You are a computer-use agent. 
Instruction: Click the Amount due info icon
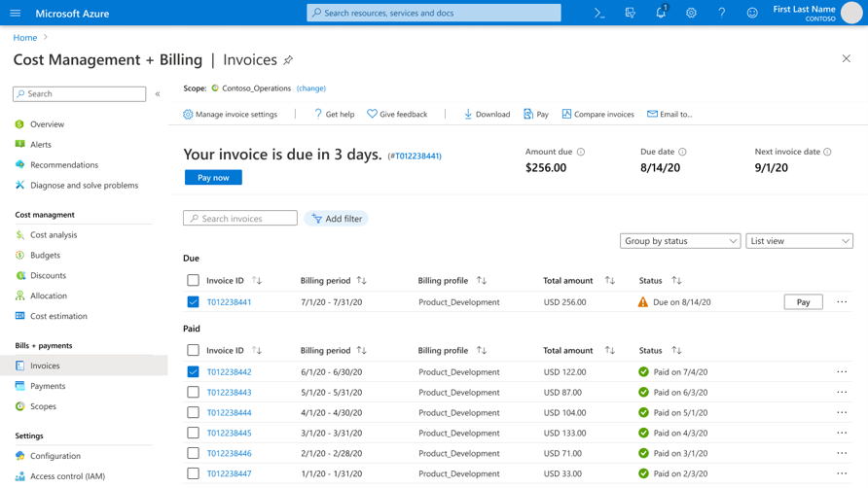coord(581,152)
